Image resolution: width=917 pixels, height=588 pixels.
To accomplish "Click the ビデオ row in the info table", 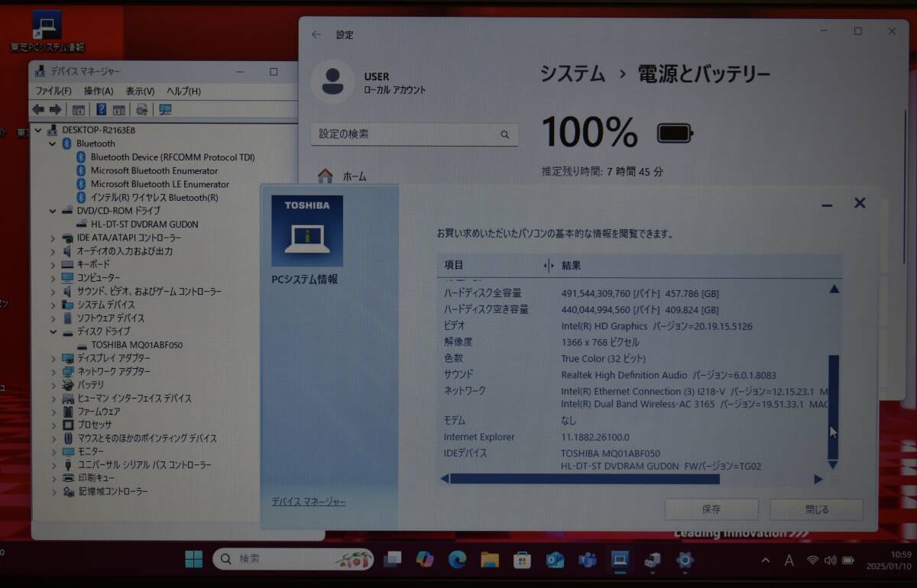I will click(x=634, y=326).
